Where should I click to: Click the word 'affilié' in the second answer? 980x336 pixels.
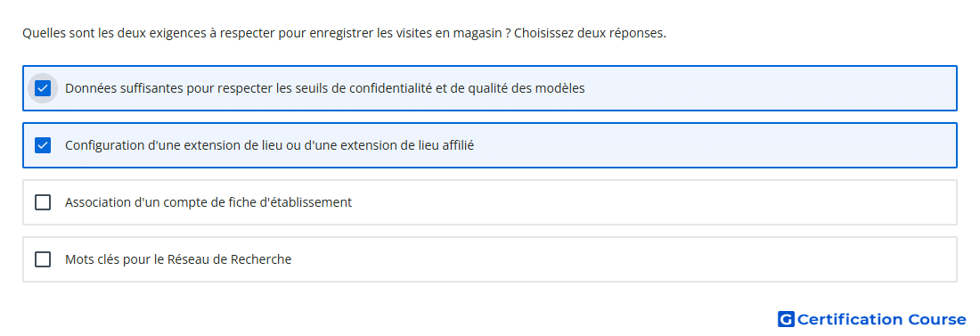tap(455, 146)
